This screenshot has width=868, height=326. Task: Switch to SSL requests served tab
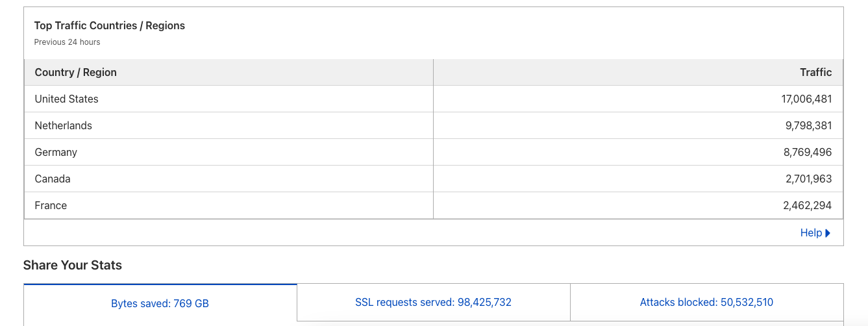click(x=434, y=302)
